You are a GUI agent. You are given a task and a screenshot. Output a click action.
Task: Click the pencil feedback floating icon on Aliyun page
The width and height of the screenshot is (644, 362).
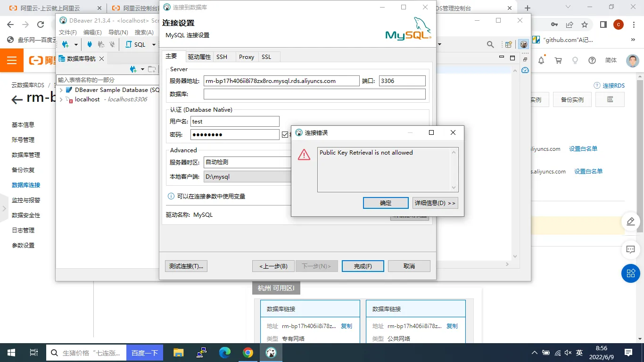coord(630,222)
